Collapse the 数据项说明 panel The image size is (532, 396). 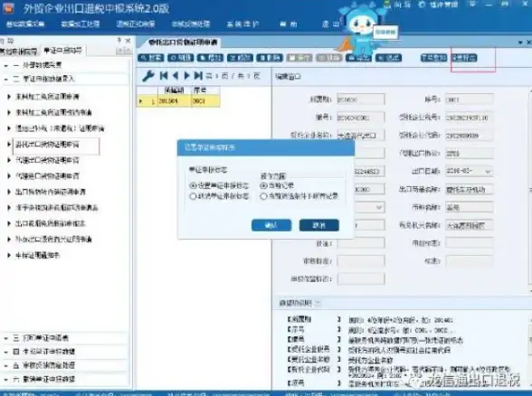pyautogui.click(x=318, y=303)
